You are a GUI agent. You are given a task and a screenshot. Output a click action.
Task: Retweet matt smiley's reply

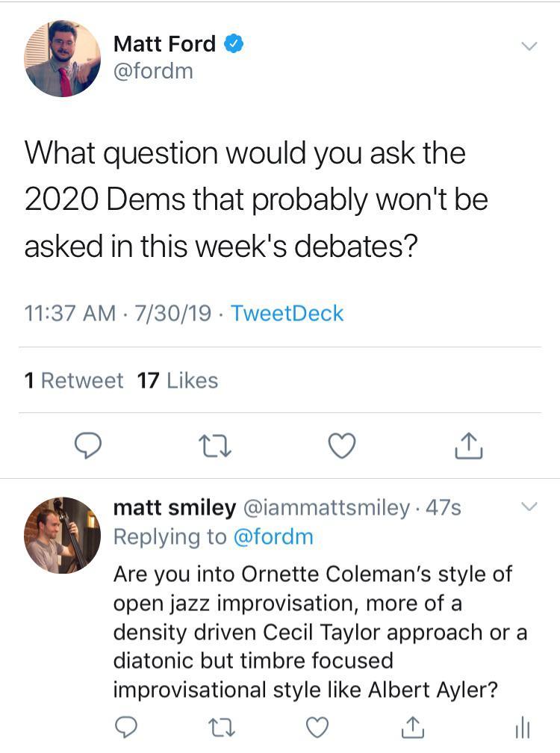click(220, 727)
